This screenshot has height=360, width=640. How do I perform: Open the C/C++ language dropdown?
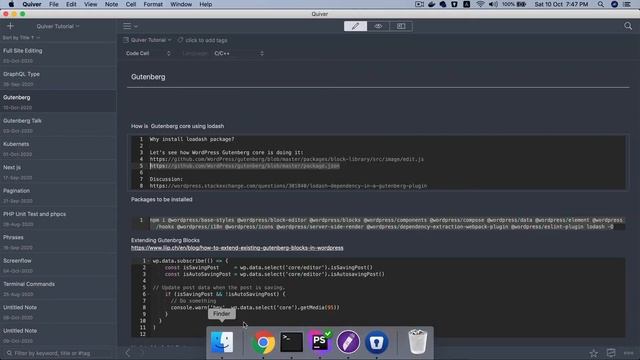tap(239, 53)
